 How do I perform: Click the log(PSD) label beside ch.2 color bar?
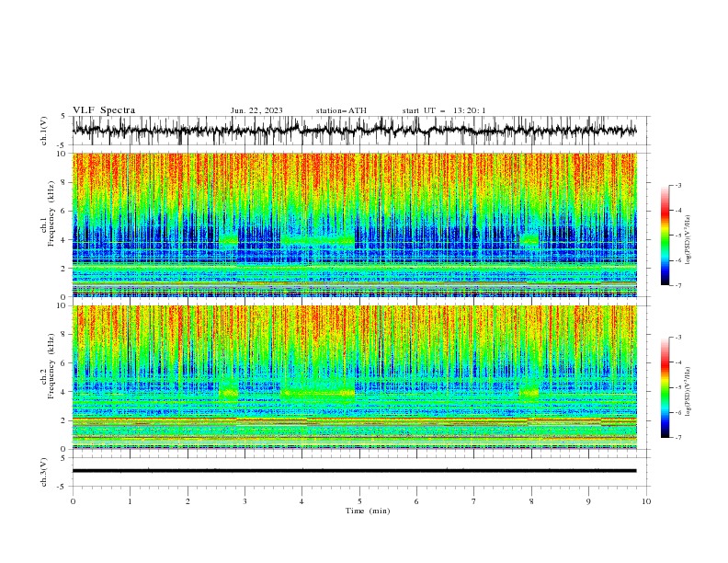[x=688, y=391]
